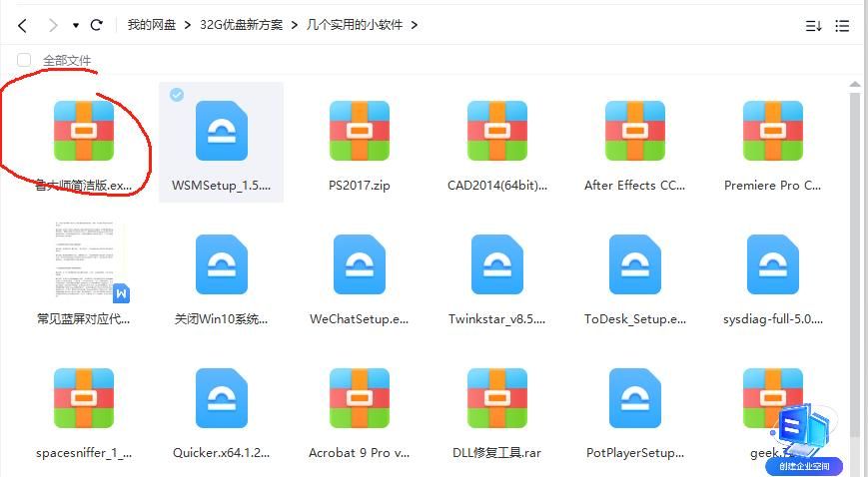Select the ToDesk_Setup installer file

click(x=634, y=265)
